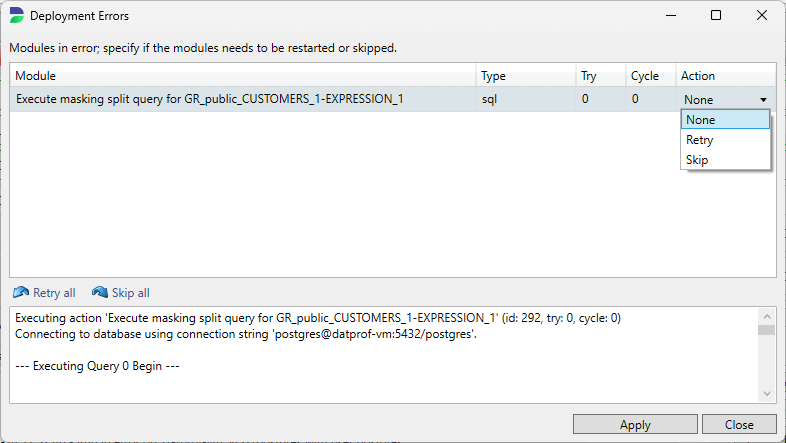Viewport: 786px width, 443px height.
Task: Click the Try column header
Action: click(600, 76)
